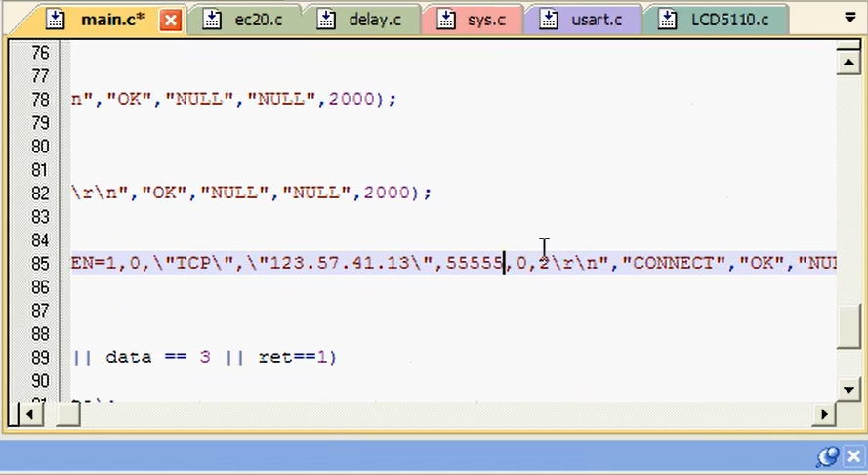Click line number 82 in the gutter
The image size is (868, 475).
[40, 194]
